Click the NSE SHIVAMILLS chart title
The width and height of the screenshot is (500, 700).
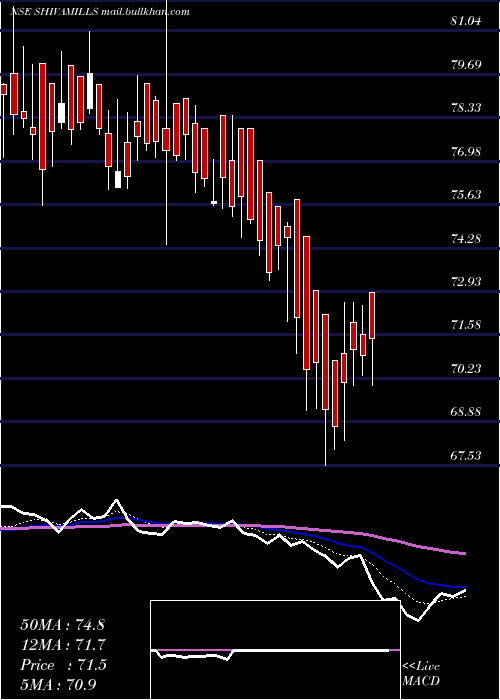[99, 12]
